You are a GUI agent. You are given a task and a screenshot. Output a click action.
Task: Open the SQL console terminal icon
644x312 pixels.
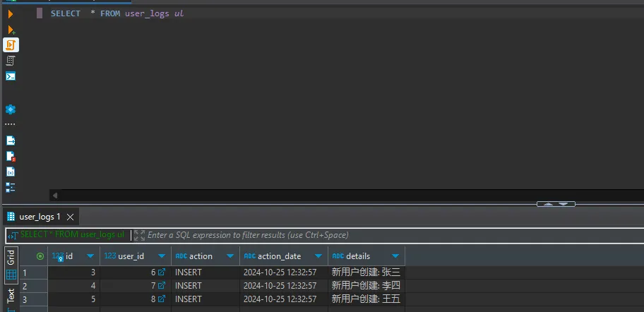(x=11, y=76)
